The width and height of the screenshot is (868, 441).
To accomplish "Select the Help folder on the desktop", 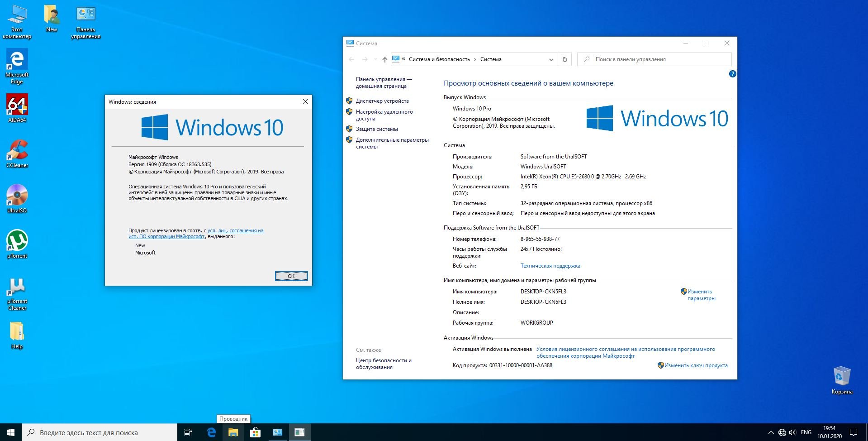I will pyautogui.click(x=17, y=336).
